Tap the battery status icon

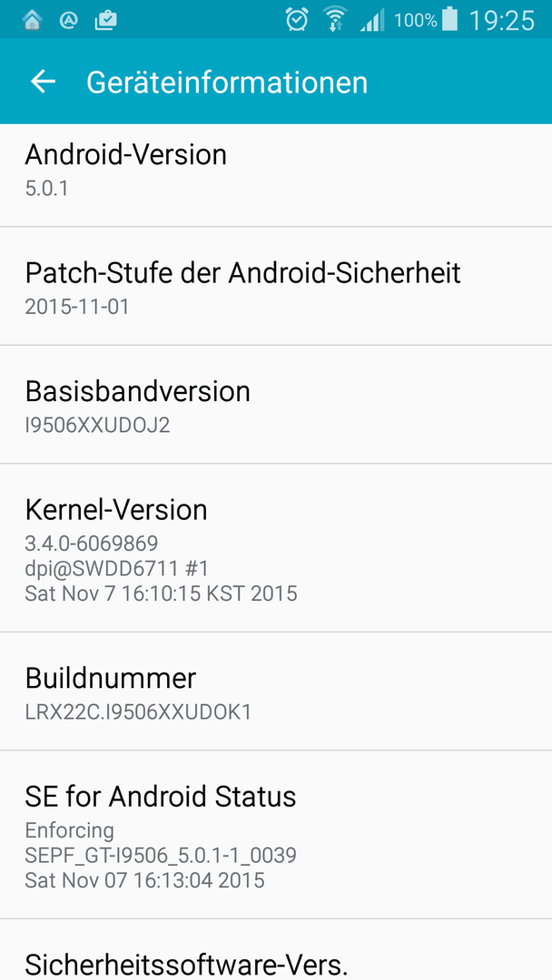(x=449, y=19)
